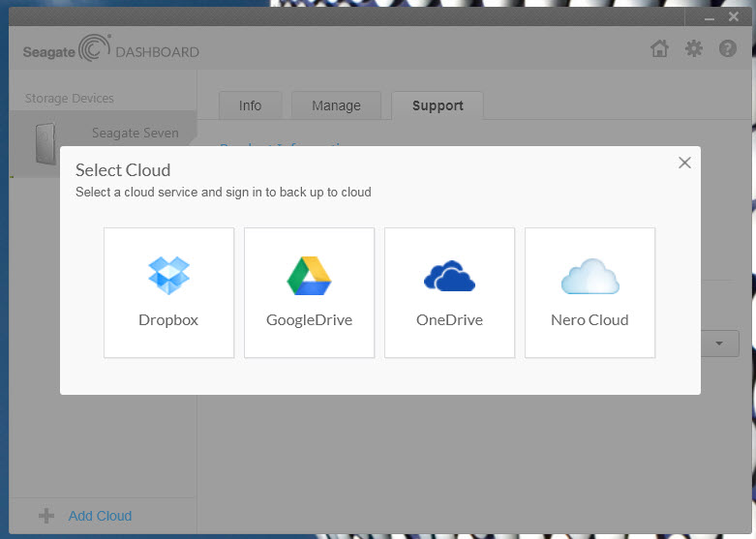The image size is (756, 539).
Task: Close the Seagate Dashboard window
Action: (734, 16)
